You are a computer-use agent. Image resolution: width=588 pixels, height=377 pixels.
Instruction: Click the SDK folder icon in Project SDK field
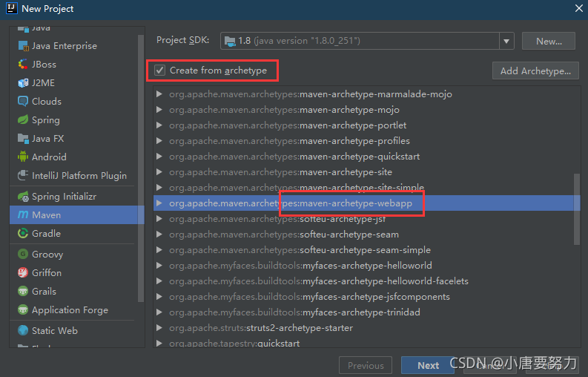point(230,41)
